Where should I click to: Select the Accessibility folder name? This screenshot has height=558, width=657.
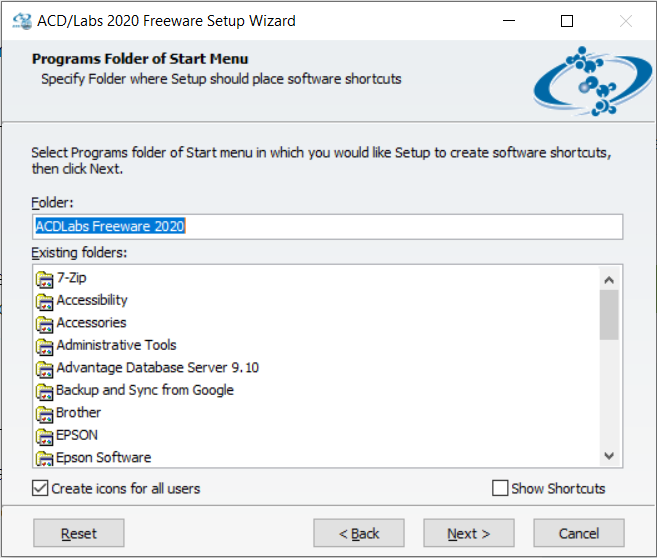tap(92, 300)
